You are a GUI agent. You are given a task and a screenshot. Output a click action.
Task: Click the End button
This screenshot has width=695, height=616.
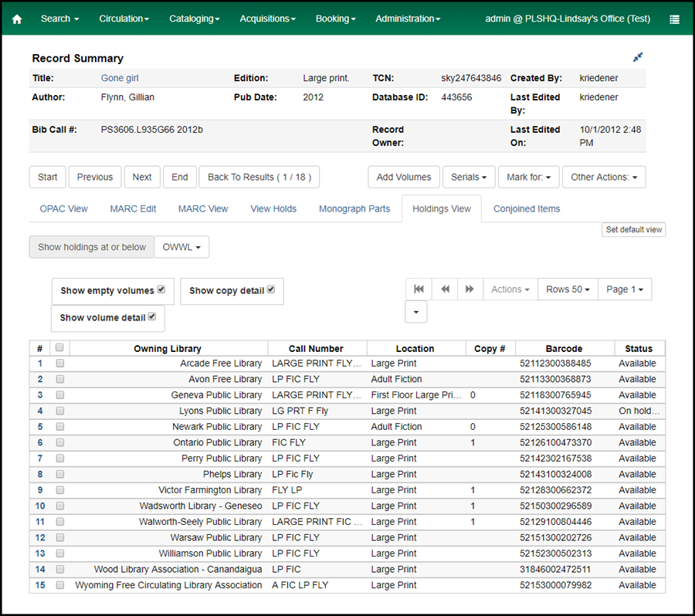pos(179,177)
